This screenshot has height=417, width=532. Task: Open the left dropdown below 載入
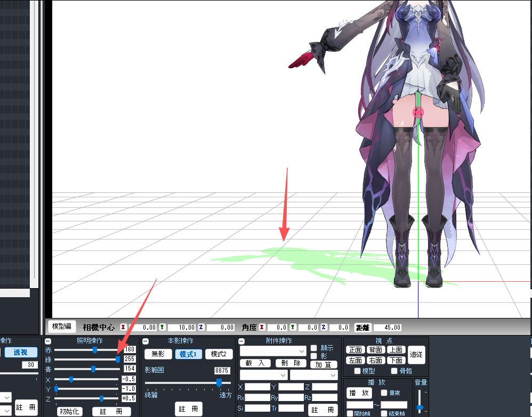coord(264,375)
